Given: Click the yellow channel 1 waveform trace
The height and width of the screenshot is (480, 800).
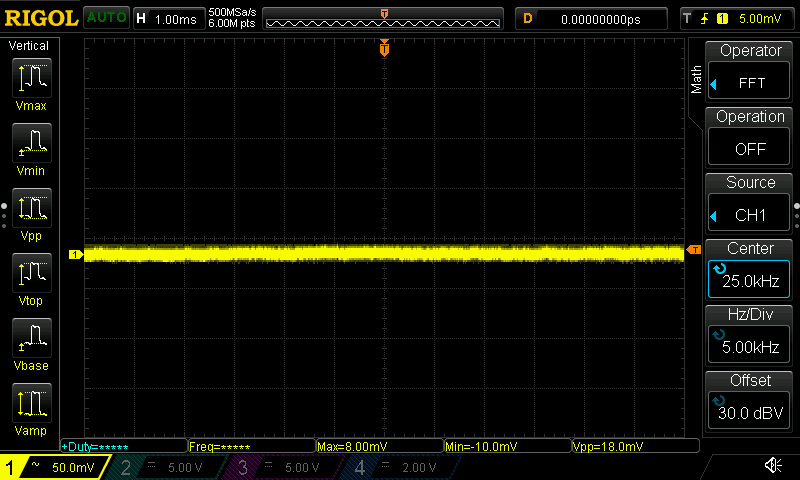Looking at the screenshot, I should tap(384, 254).
